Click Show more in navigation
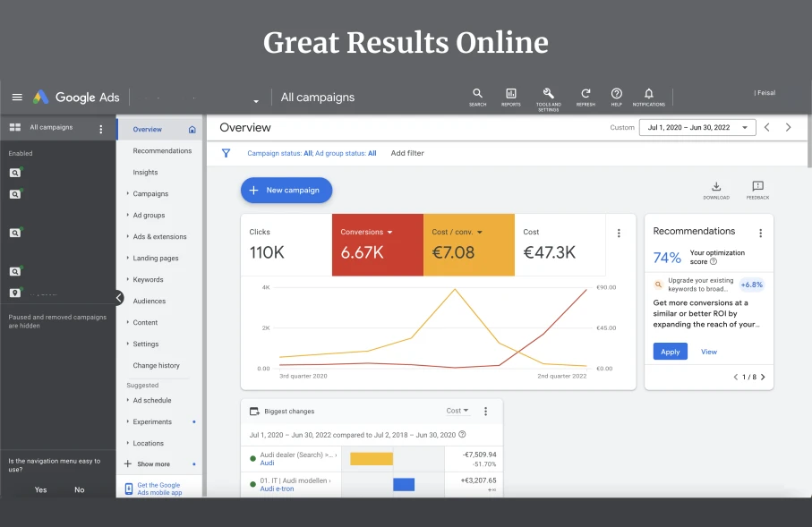812x527 pixels. (x=153, y=463)
